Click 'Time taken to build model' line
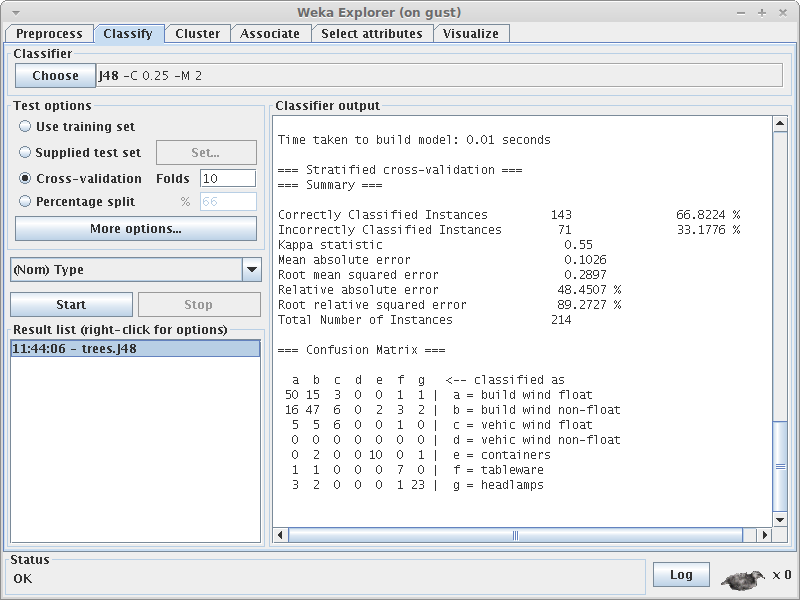This screenshot has width=800, height=600. point(414,140)
